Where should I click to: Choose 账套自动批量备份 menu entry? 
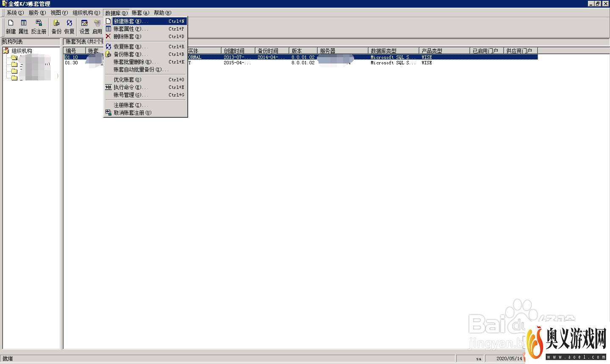[x=145, y=69]
